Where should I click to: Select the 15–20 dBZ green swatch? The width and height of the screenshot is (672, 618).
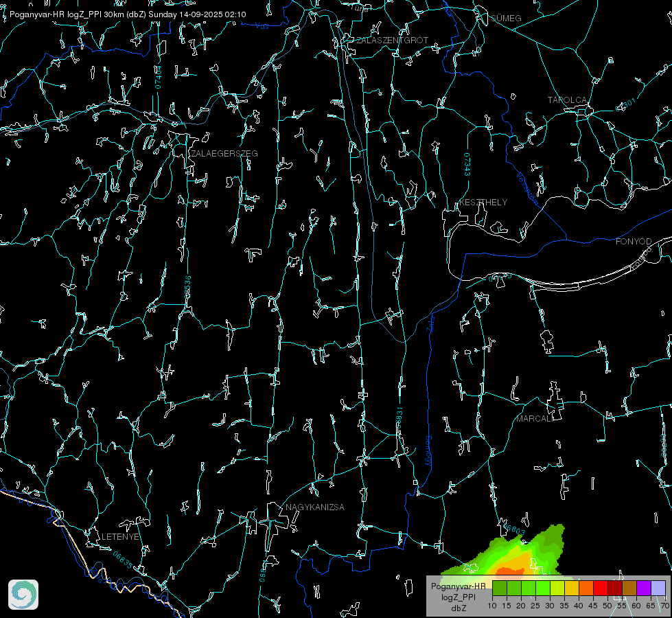pos(514,588)
